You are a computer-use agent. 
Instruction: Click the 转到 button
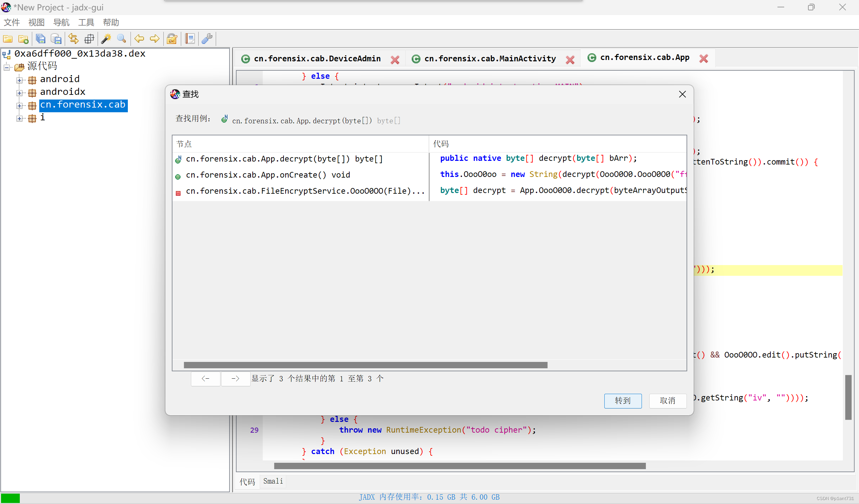(622, 400)
